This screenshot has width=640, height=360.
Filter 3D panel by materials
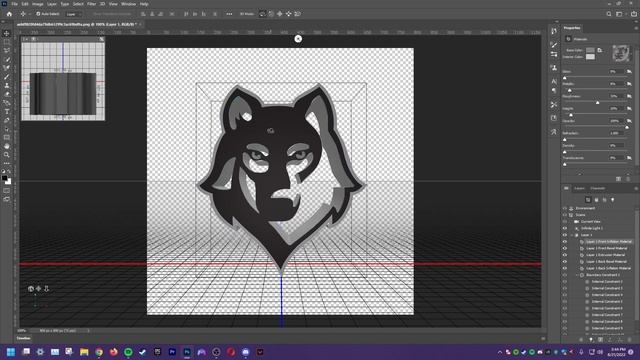604,200
